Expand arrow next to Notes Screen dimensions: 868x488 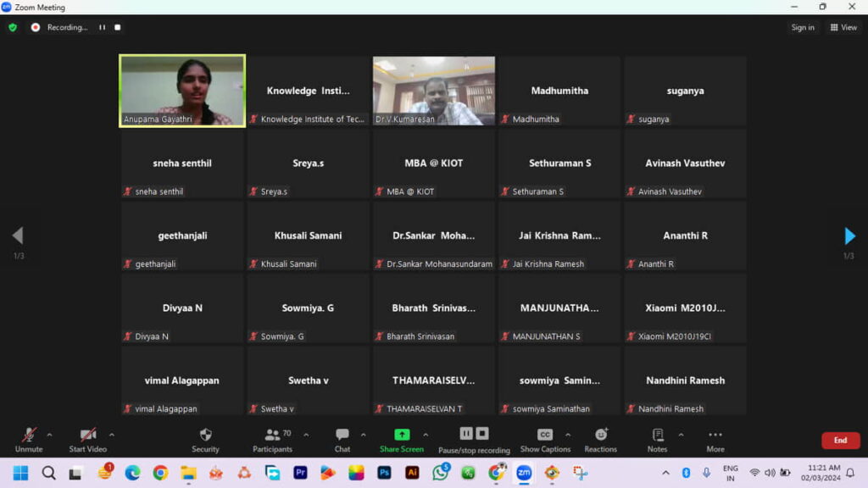[681, 435]
